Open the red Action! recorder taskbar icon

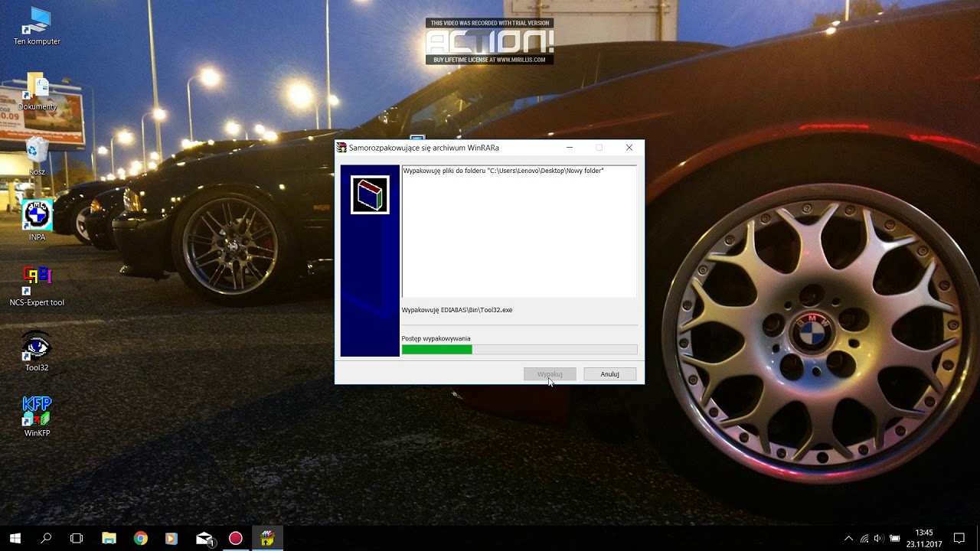236,539
